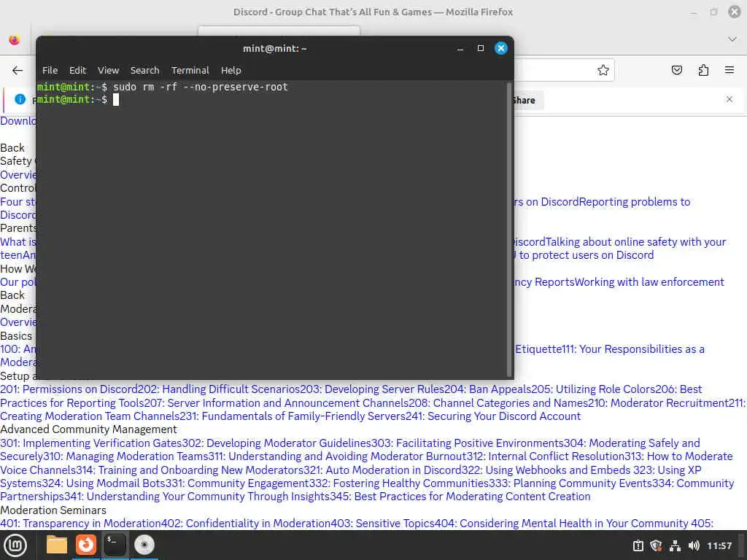Open link Reporting problems to Discord

coord(635,202)
